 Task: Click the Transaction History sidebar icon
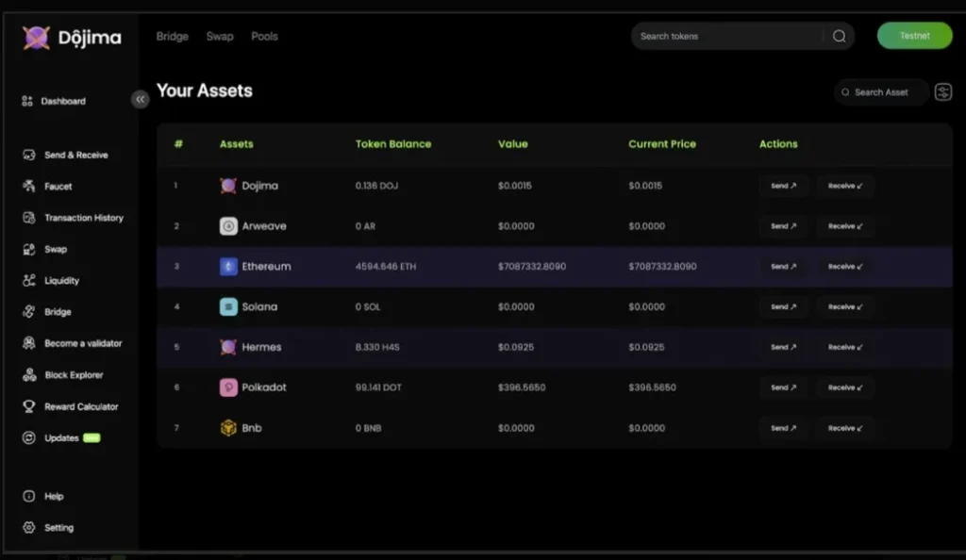pos(29,217)
